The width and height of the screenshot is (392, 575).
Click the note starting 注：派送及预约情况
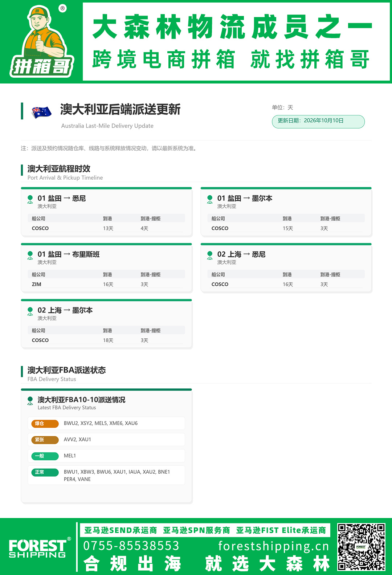[x=110, y=148]
